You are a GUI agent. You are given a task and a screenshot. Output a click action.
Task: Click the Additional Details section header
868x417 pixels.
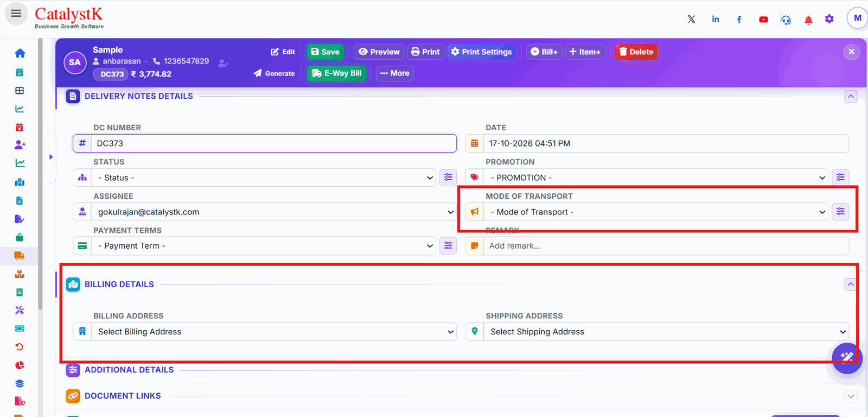click(x=129, y=370)
